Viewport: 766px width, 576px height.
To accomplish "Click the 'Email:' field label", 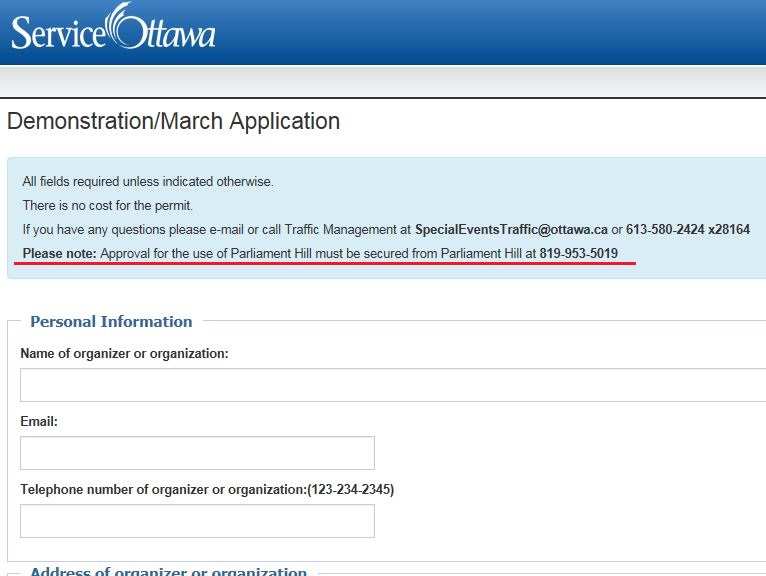I will [x=39, y=422].
